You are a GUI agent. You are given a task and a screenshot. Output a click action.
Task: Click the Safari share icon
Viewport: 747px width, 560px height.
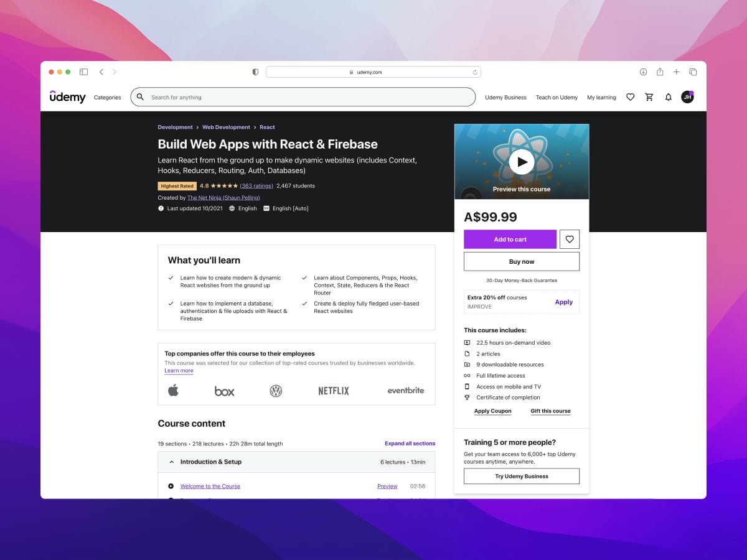(x=660, y=72)
